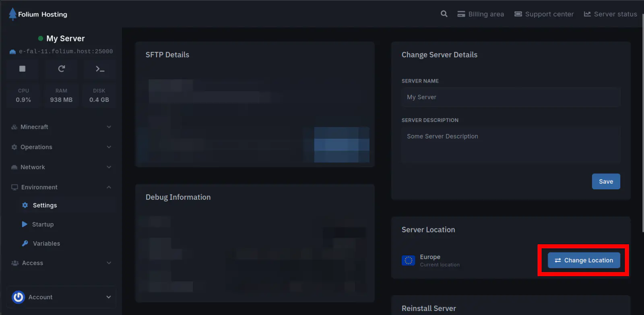Select the Operations sidebar menu
644x315 pixels.
62,147
